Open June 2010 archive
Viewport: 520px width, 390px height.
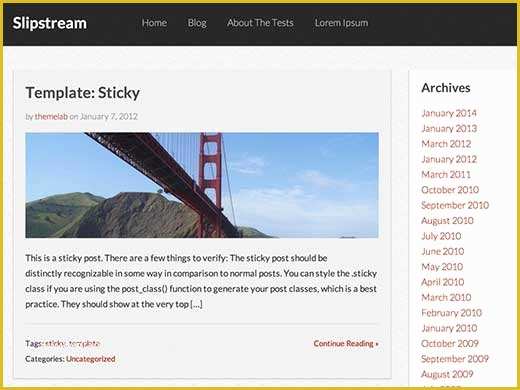tap(443, 251)
